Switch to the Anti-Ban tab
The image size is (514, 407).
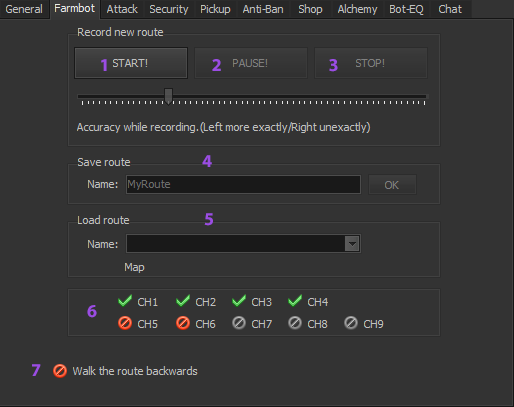point(263,9)
